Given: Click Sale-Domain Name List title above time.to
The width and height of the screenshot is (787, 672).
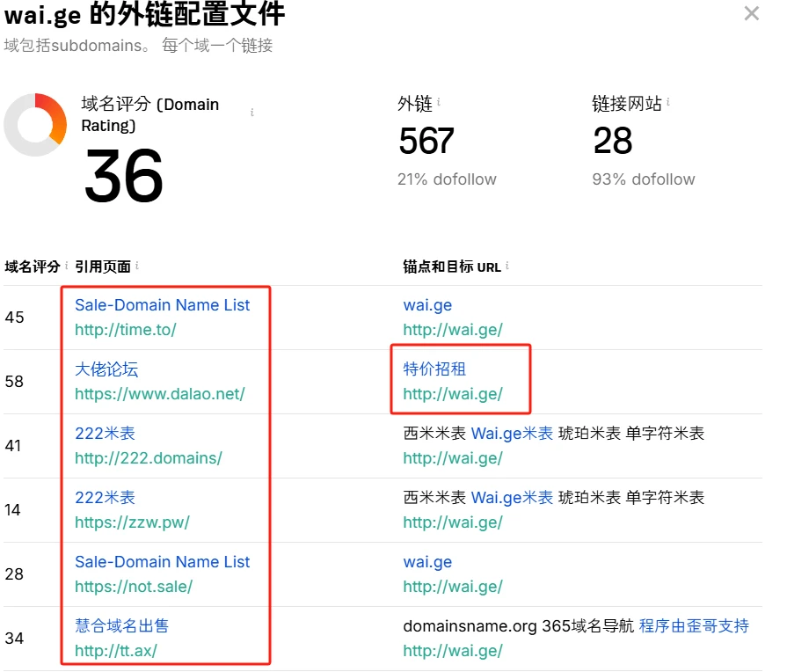Looking at the screenshot, I should 162,305.
